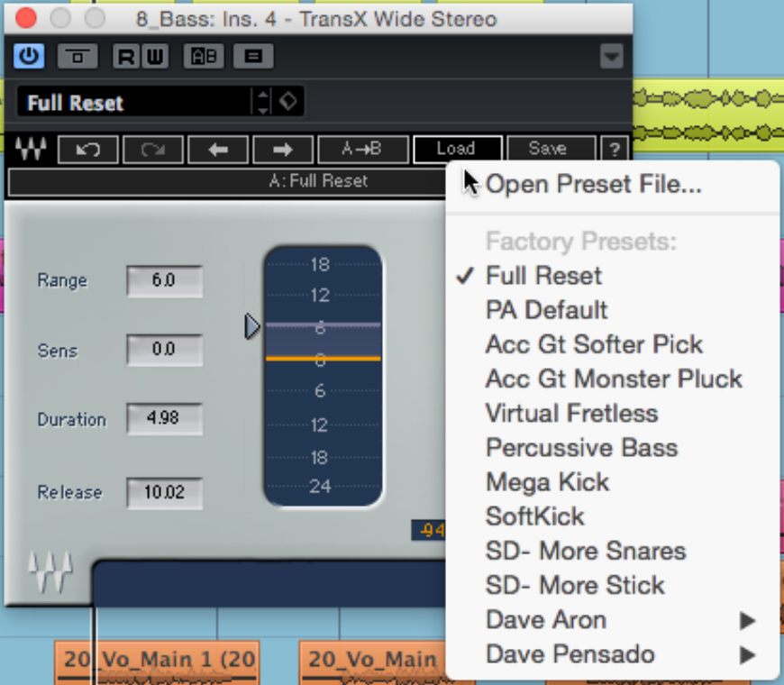Click the Save button
The height and width of the screenshot is (685, 784).
point(551,149)
